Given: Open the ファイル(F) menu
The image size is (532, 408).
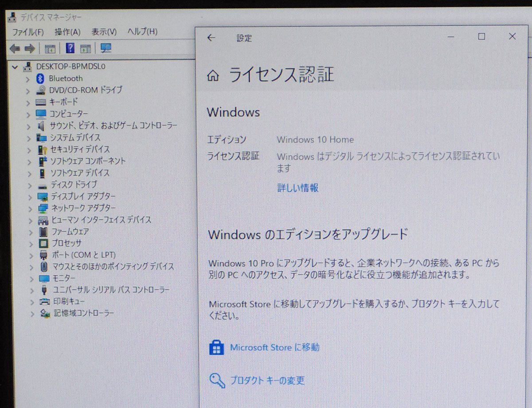Looking at the screenshot, I should tap(28, 32).
